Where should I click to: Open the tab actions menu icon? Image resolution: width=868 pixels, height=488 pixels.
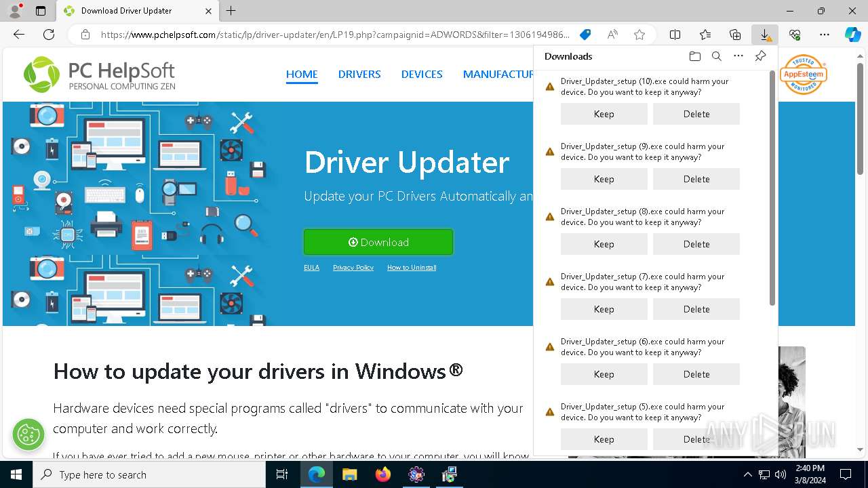[41, 11]
